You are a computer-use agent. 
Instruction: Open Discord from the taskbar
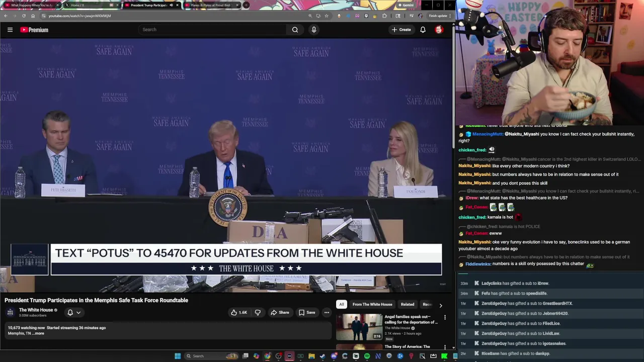334,356
